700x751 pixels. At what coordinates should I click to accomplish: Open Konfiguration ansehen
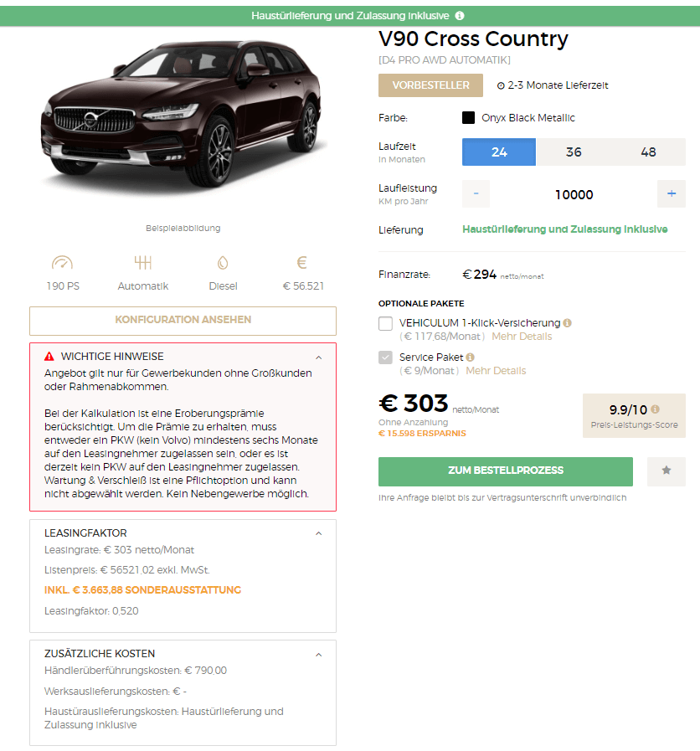(x=183, y=321)
